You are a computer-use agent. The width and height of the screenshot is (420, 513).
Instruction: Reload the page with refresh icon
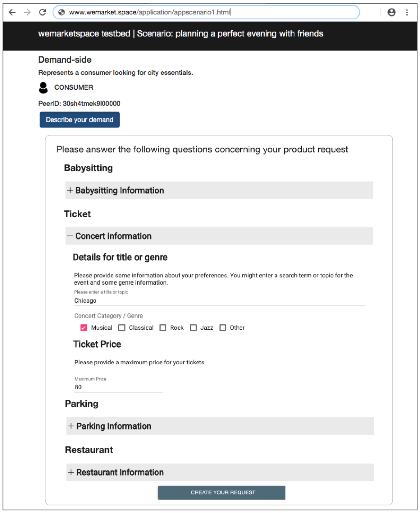tap(43, 12)
